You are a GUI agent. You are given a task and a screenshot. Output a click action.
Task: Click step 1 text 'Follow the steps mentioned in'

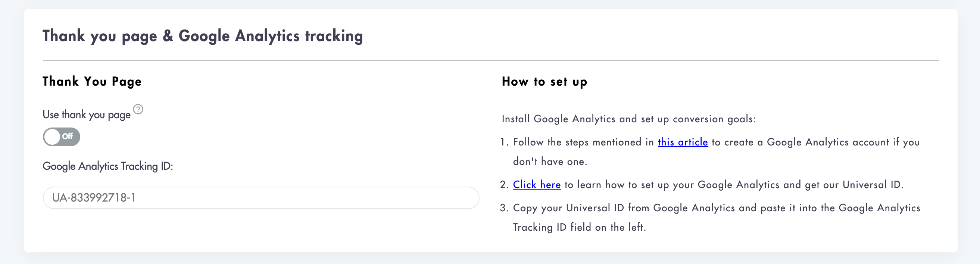click(x=583, y=142)
